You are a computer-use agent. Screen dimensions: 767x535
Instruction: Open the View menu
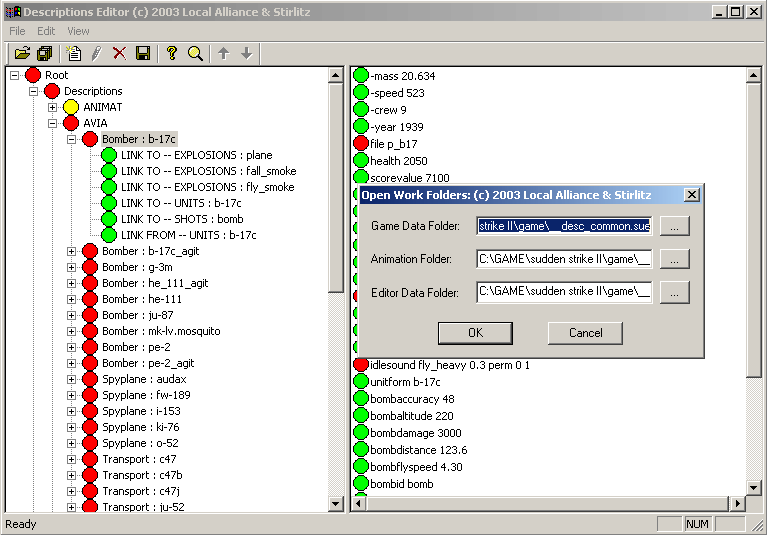click(x=78, y=31)
